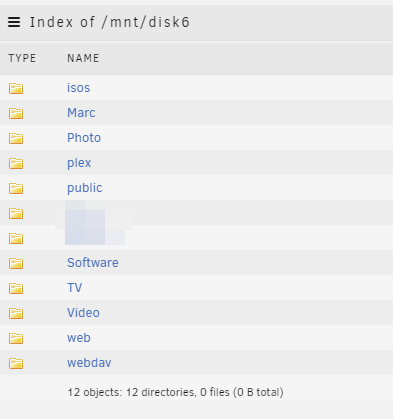Sort by the NAME column header
Screen dimensions: 393x419
click(83, 58)
